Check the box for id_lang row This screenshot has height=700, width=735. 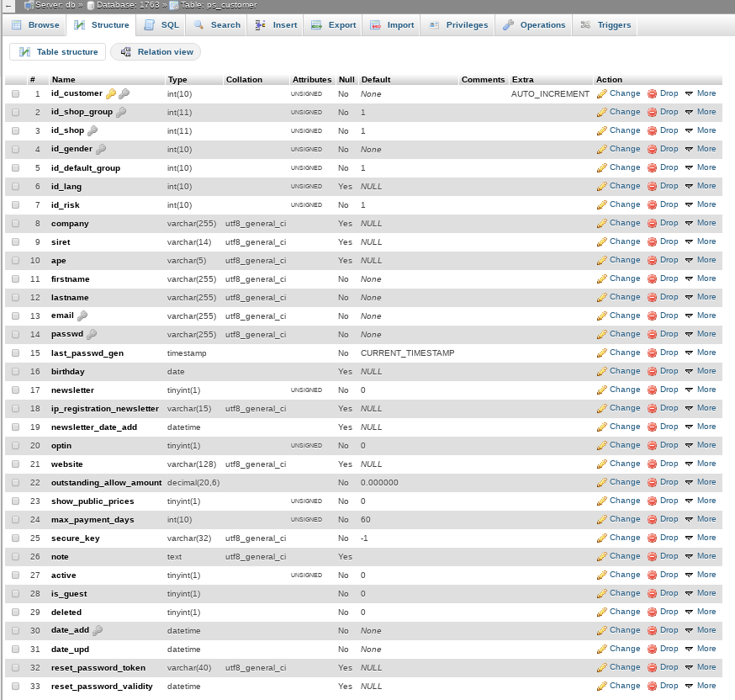tap(15, 186)
